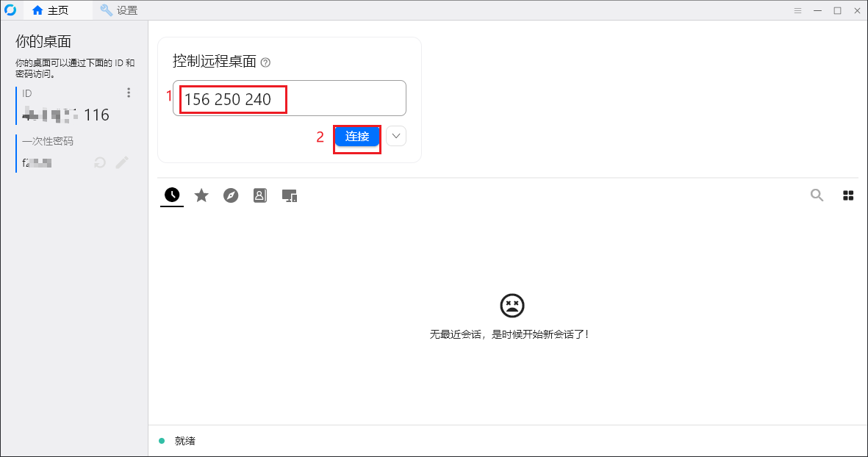Click the 连接 connect button
Viewport: 868px width, 457px height.
click(357, 136)
